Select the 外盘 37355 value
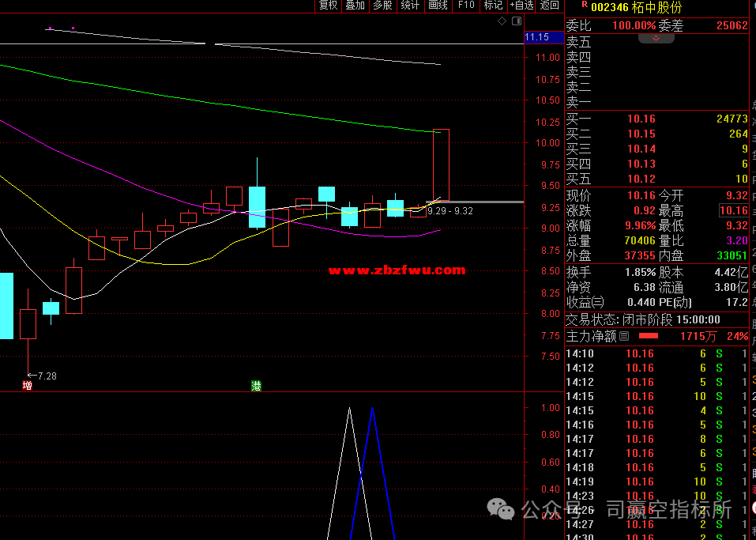756x540 pixels. [640, 255]
